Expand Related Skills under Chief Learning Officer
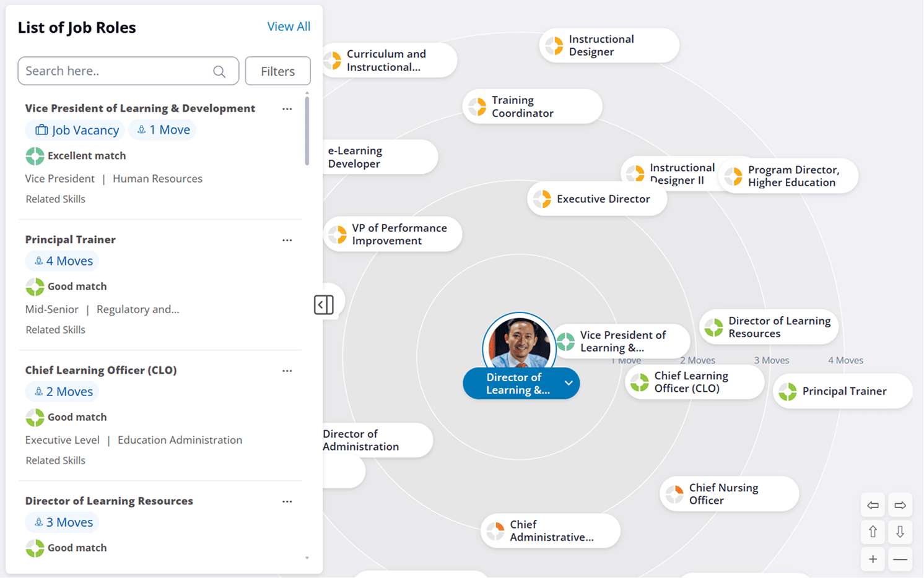Image resolution: width=924 pixels, height=578 pixels. (x=56, y=460)
